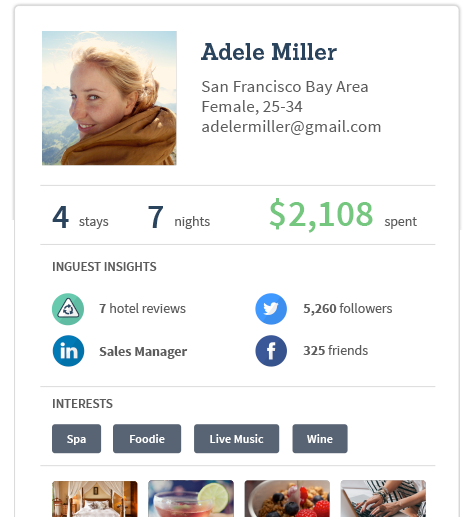Open the hotel bedroom thumbnail
Image resolution: width=474 pixels, height=517 pixels.
95,499
